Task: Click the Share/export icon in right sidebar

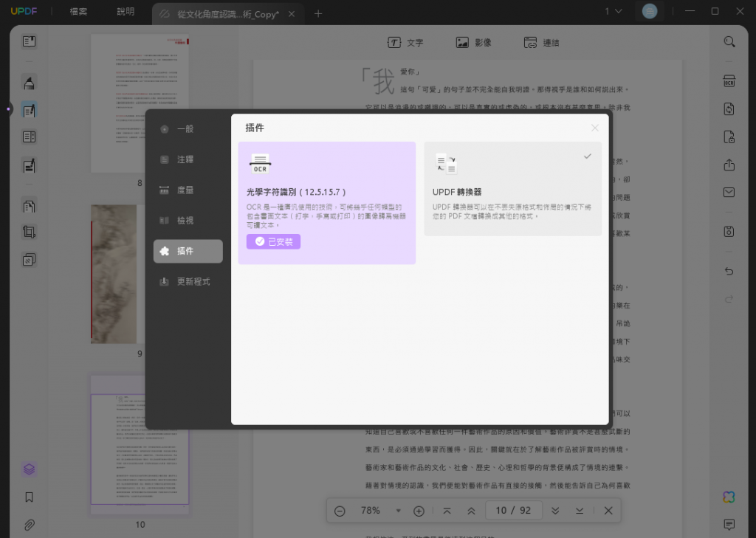Action: [x=729, y=165]
